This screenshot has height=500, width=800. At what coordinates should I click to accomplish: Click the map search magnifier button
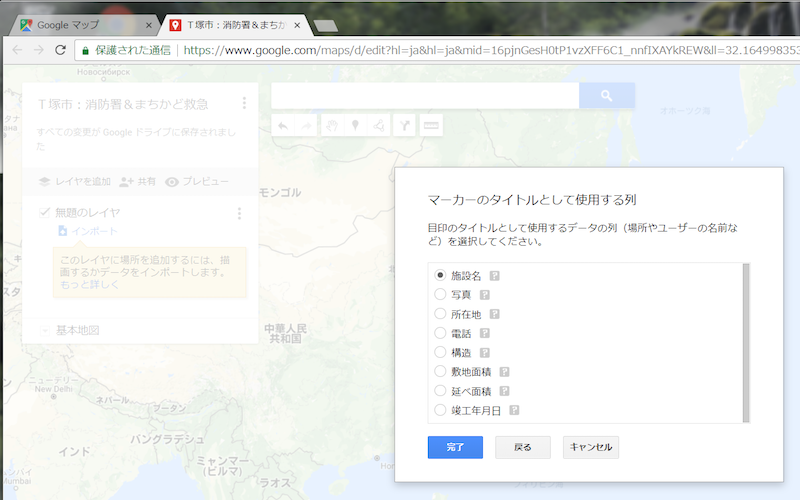coord(607,95)
